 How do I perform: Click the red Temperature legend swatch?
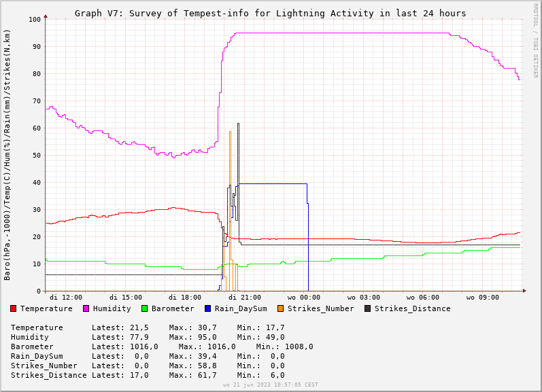tap(14, 308)
